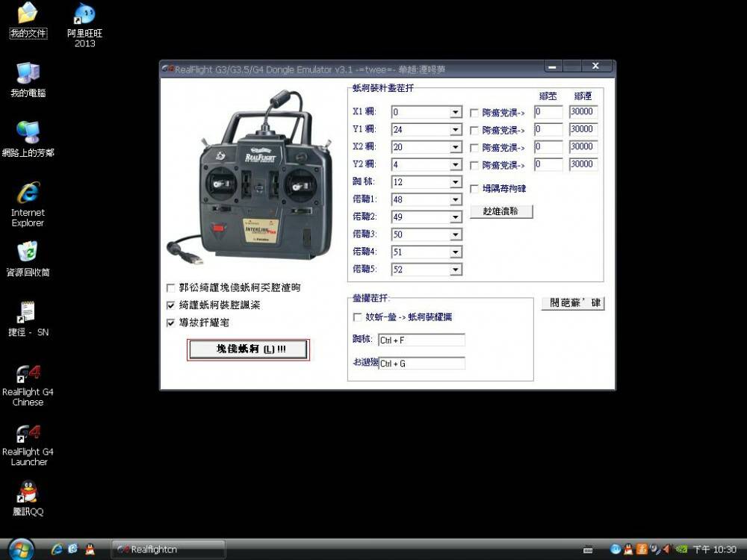
Task: Toggle the checkbox in the hotkey settings group
Action: (x=357, y=317)
